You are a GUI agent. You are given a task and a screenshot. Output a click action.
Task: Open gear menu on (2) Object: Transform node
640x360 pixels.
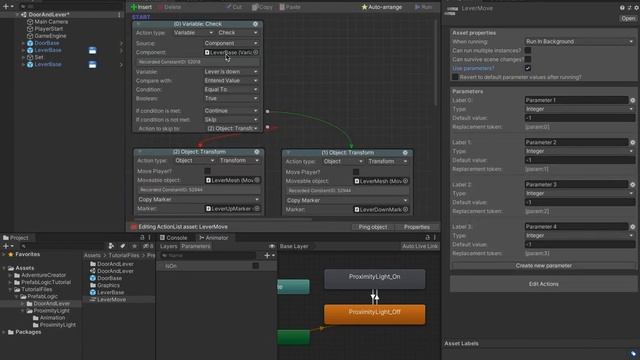(x=257, y=152)
